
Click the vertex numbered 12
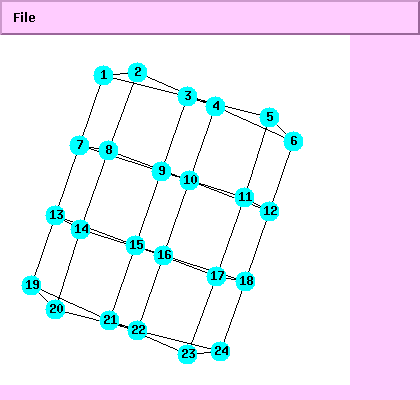tap(269, 211)
